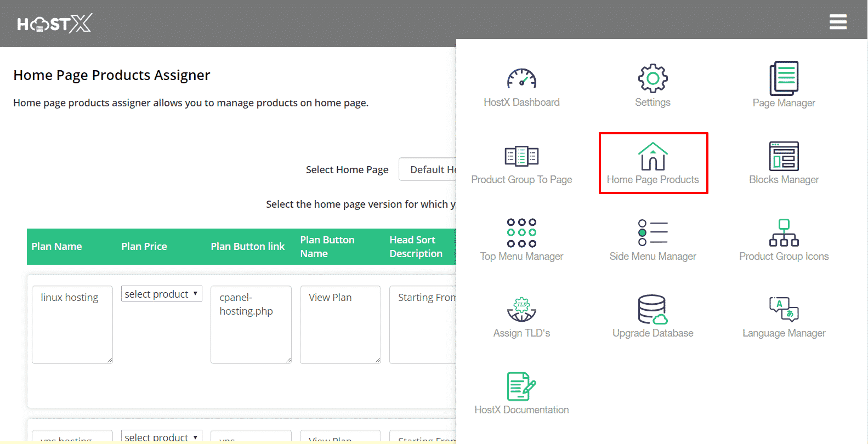Viewport: 868px width, 444px height.
Task: Click the Home Page Products house icon
Action: pyautogui.click(x=653, y=157)
